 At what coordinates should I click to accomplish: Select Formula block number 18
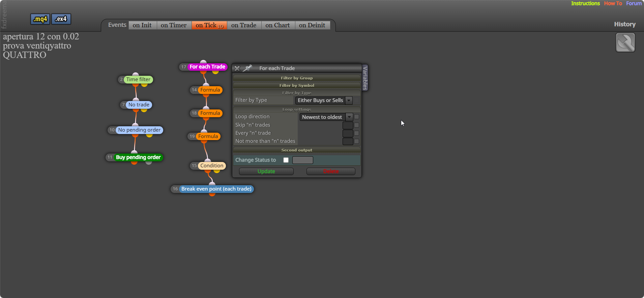pos(210,113)
